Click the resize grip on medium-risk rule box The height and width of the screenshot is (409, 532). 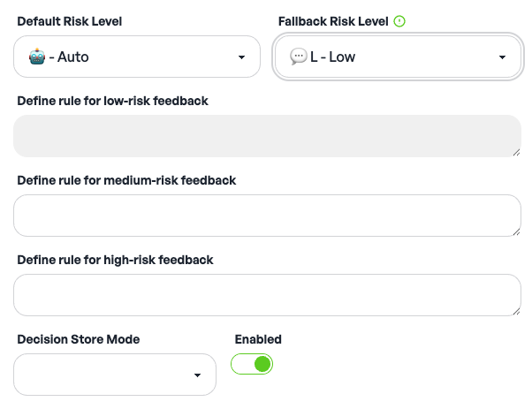click(515, 231)
